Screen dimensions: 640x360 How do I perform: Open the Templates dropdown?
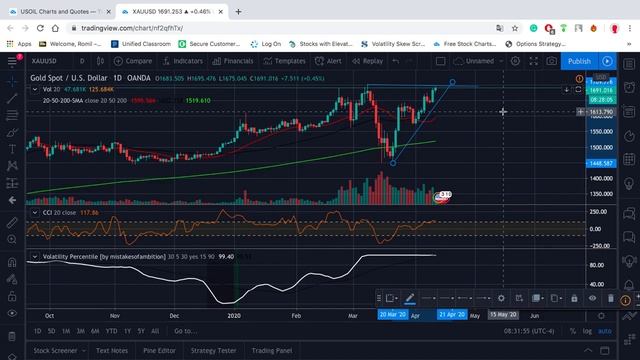pyautogui.click(x=284, y=61)
